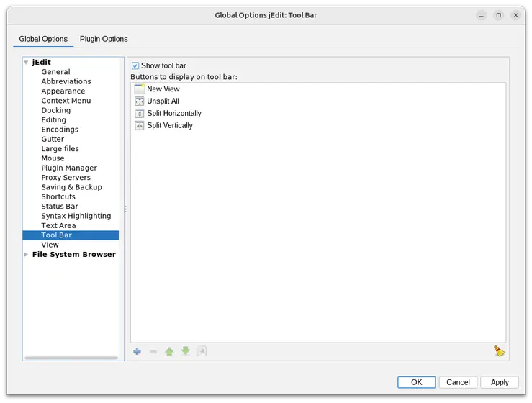The width and height of the screenshot is (532, 403).
Task: Click the Edit toolbar entry icon
Action: [202, 351]
